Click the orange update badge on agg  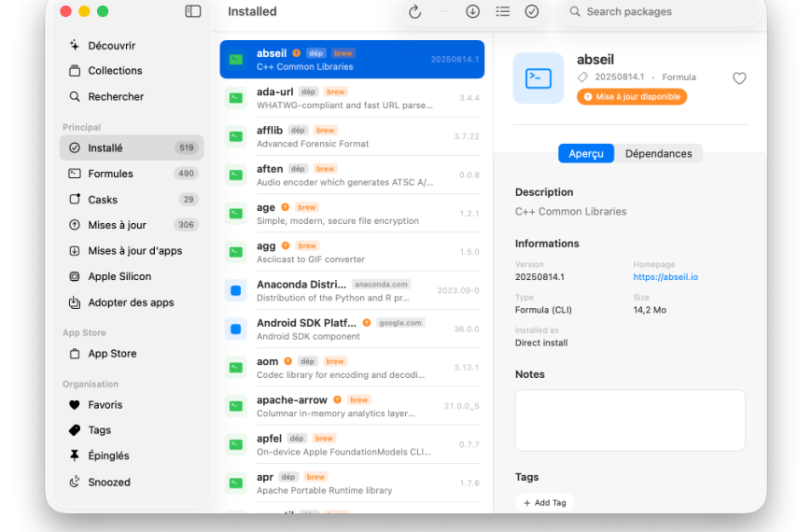pos(286,245)
